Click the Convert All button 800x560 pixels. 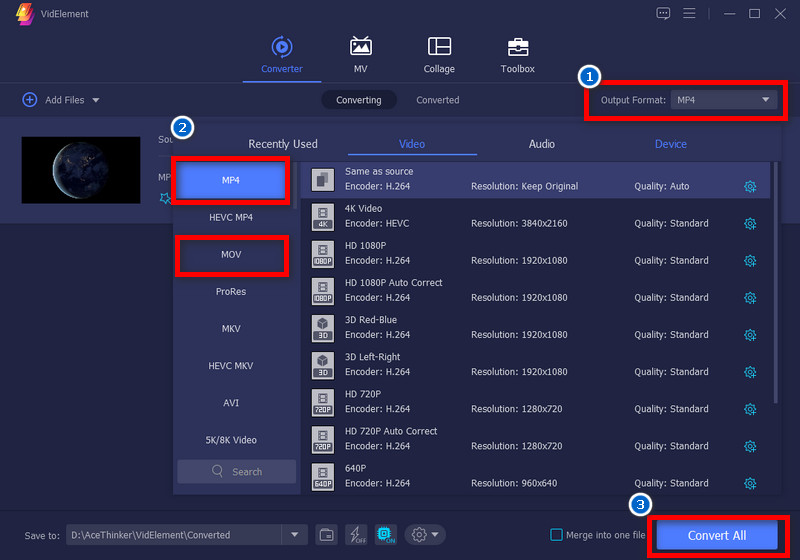[x=717, y=535]
